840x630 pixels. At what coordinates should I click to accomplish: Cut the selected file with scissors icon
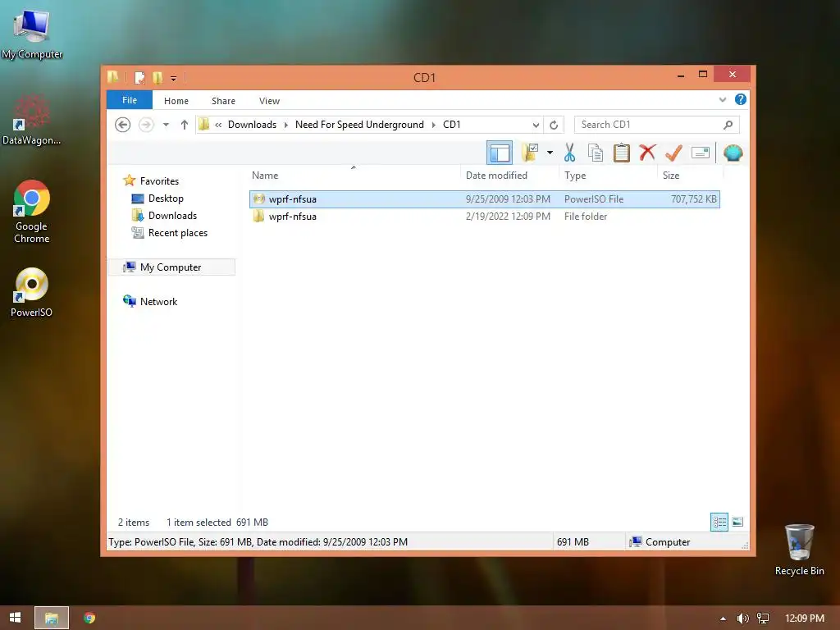coord(569,153)
